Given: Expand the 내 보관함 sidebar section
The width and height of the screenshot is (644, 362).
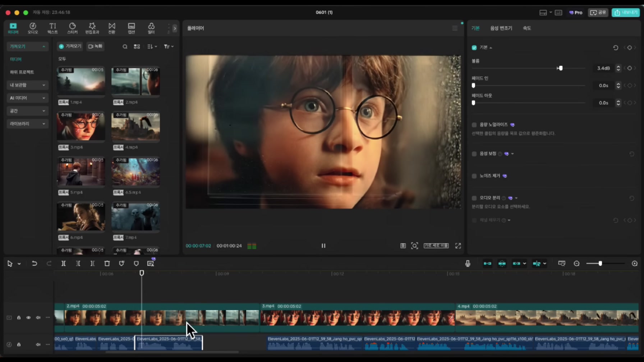Looking at the screenshot, I should pyautogui.click(x=27, y=85).
